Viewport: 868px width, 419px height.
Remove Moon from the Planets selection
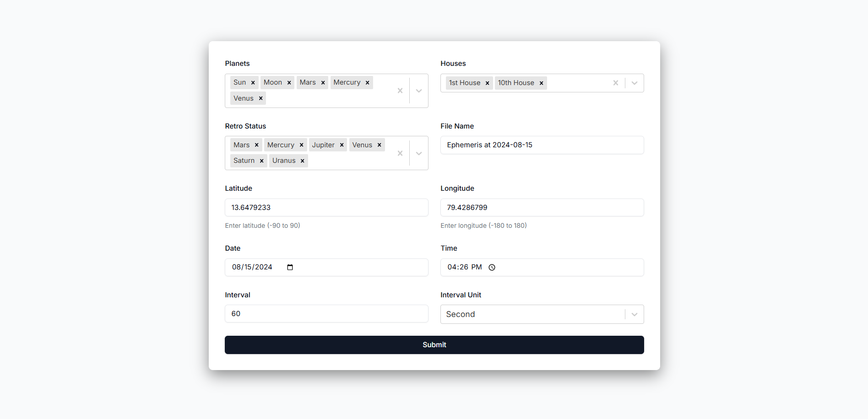click(x=289, y=83)
